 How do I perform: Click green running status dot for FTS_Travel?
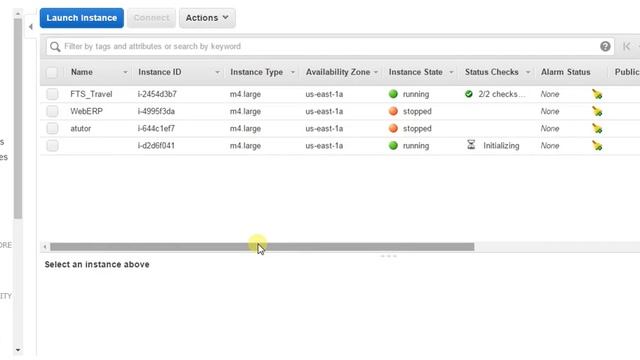point(393,94)
